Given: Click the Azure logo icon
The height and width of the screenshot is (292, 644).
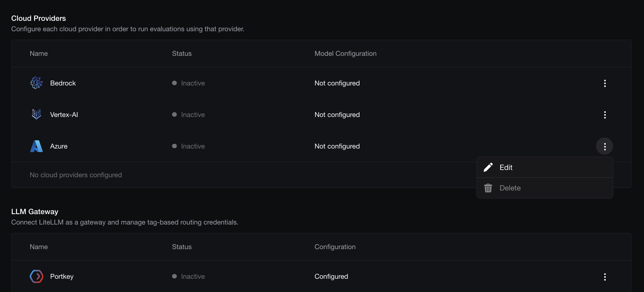Looking at the screenshot, I should (x=36, y=146).
